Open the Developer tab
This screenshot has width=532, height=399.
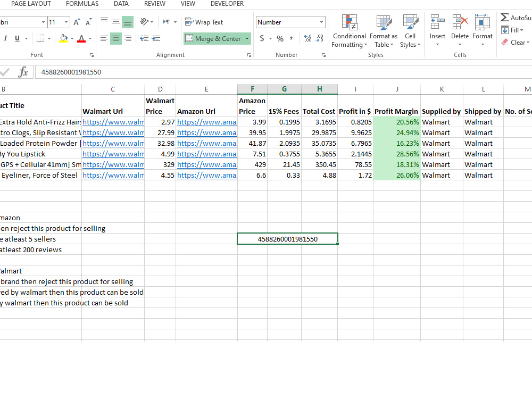tap(227, 4)
